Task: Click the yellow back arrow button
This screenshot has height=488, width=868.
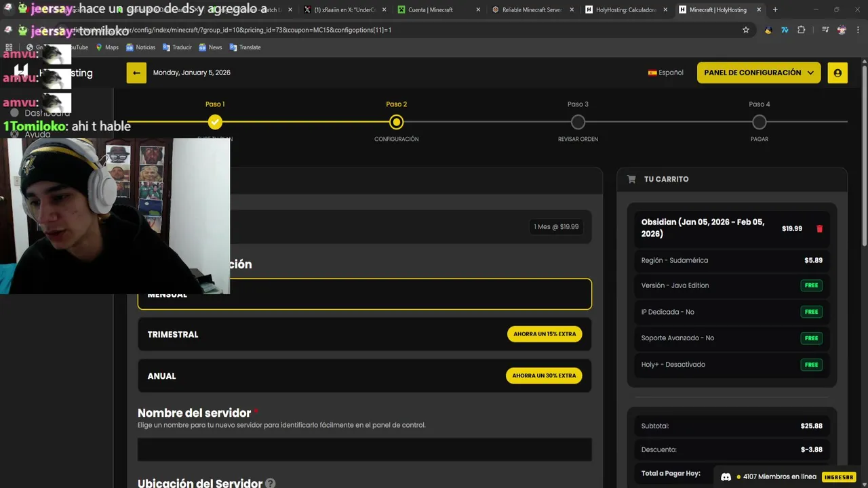Action: (136, 73)
